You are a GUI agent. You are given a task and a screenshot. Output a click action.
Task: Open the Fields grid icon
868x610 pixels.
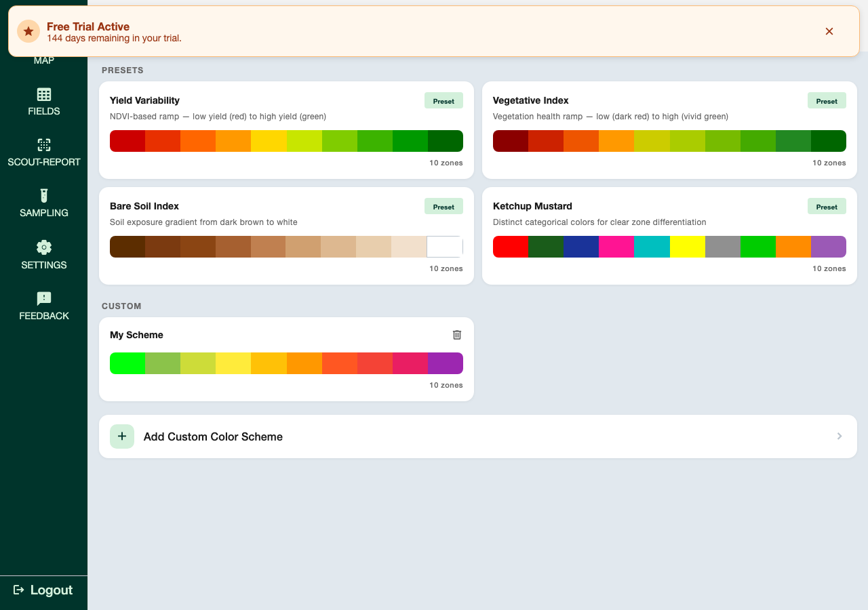click(44, 94)
